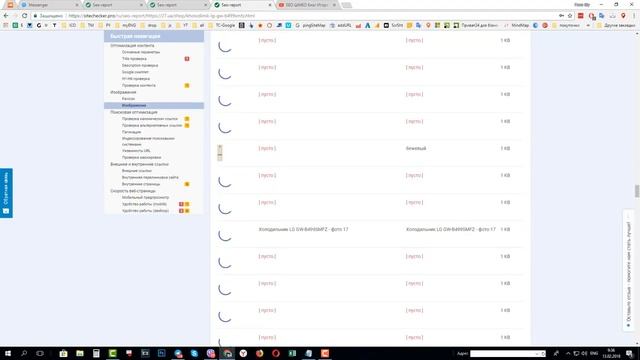640x360 pixels.
Task: Open Task View in taskbar
Action: pyautogui.click(x=40, y=353)
